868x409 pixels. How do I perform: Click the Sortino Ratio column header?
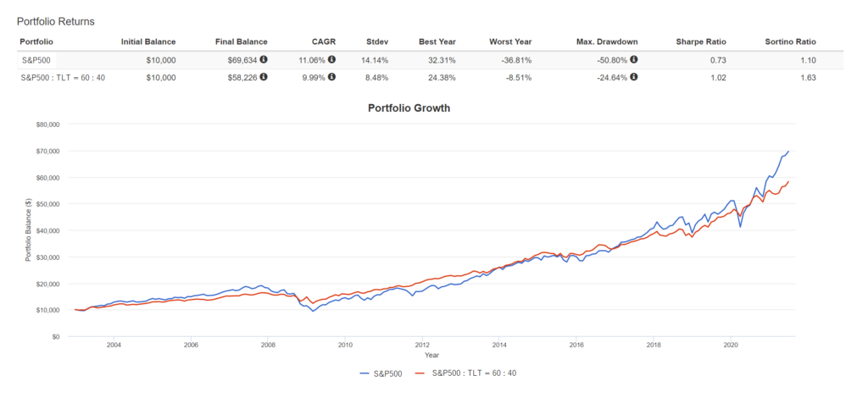coord(790,41)
